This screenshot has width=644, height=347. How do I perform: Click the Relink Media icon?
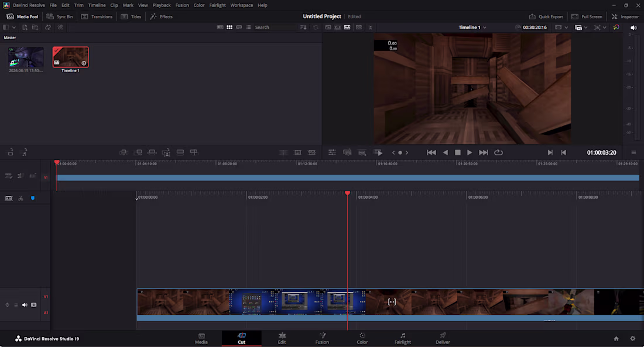pos(60,27)
